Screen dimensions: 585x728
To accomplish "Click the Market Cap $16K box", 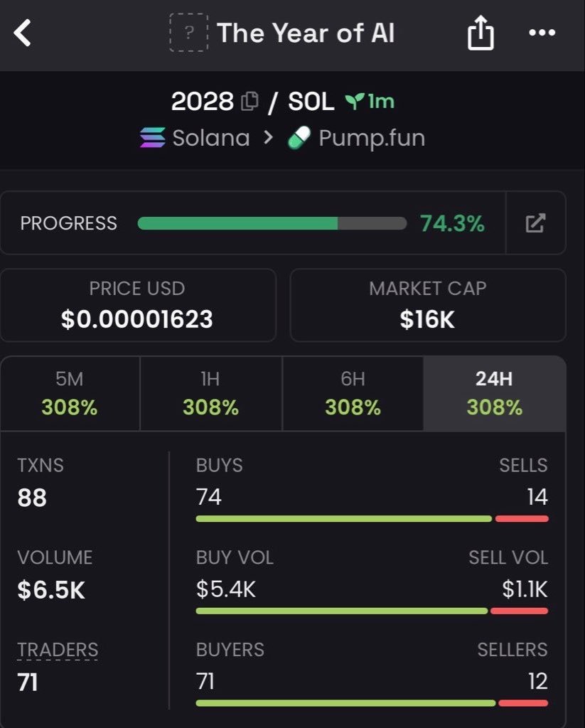I will coord(428,305).
